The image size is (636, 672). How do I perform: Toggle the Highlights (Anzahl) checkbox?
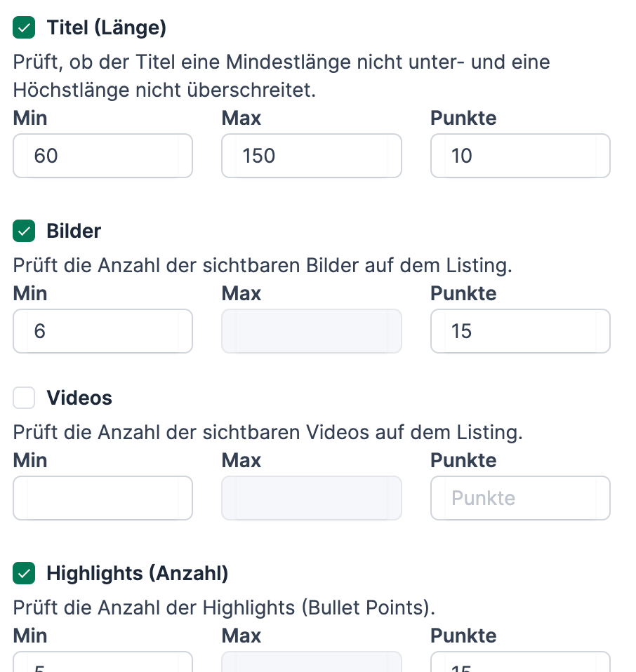[x=25, y=573]
